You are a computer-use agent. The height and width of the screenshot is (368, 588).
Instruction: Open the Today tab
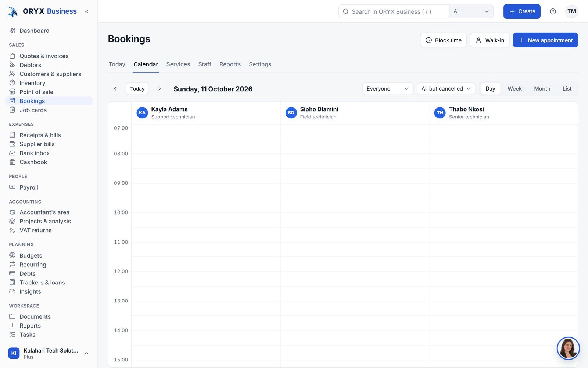(117, 64)
